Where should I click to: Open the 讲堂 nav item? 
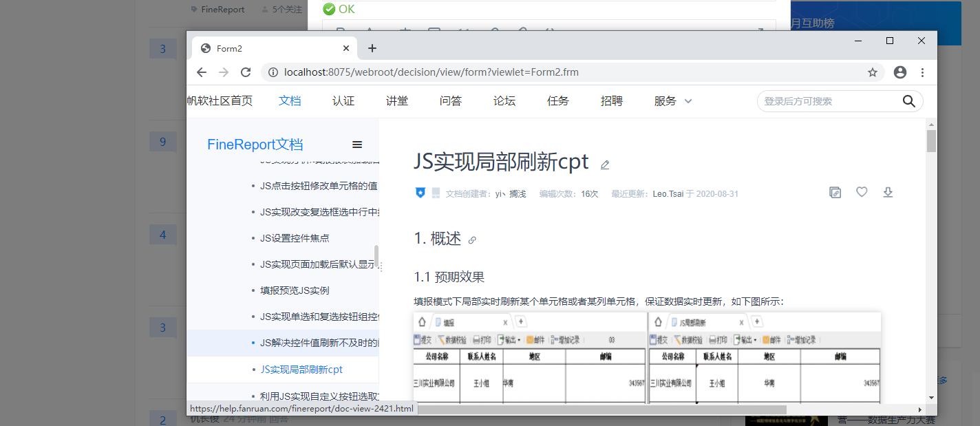coord(397,101)
